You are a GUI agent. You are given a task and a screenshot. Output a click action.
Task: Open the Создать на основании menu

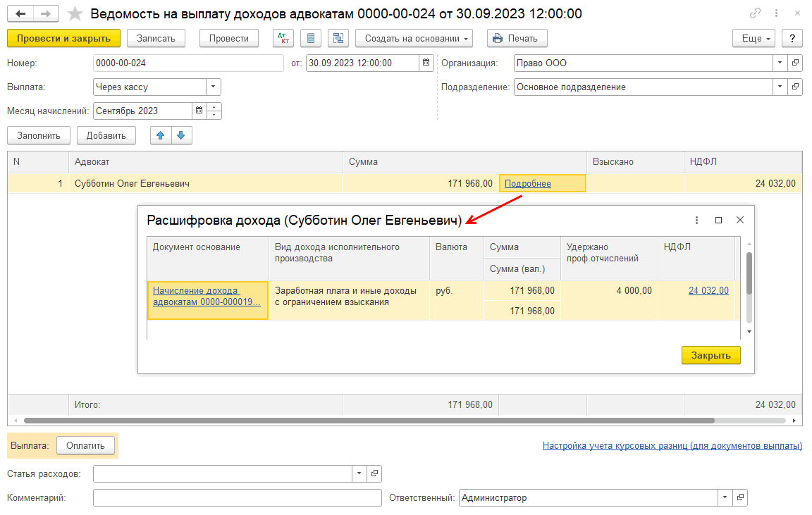pos(414,39)
